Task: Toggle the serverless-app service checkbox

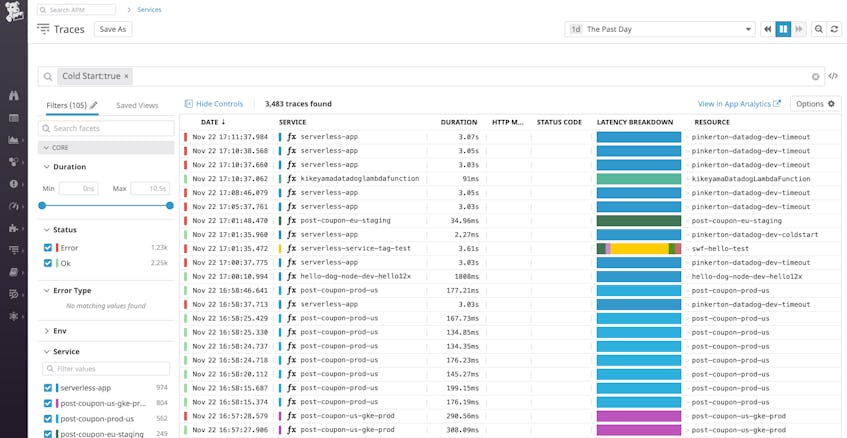Action: coord(48,388)
